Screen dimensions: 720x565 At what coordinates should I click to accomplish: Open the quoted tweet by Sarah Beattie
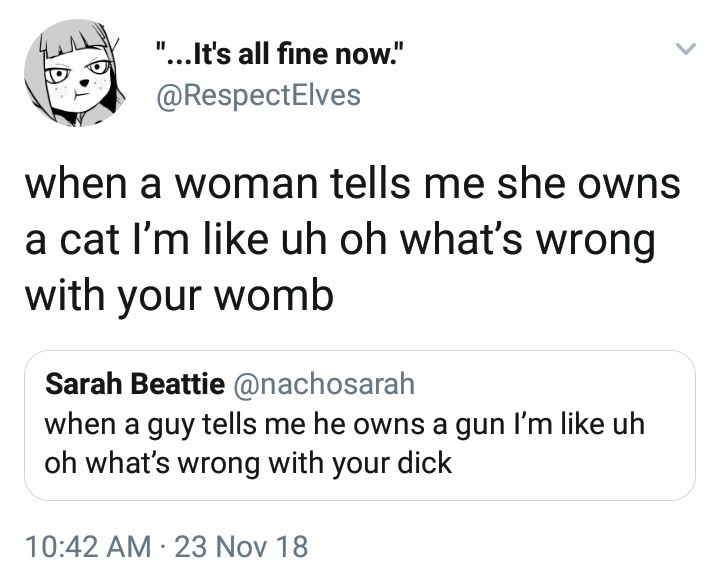click(x=359, y=425)
